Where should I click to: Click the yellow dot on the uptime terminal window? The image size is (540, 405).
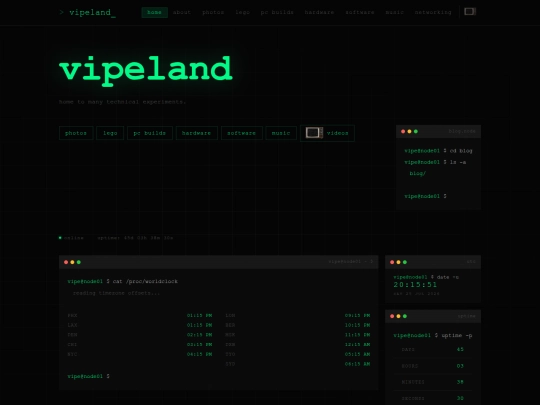pyautogui.click(x=398, y=316)
